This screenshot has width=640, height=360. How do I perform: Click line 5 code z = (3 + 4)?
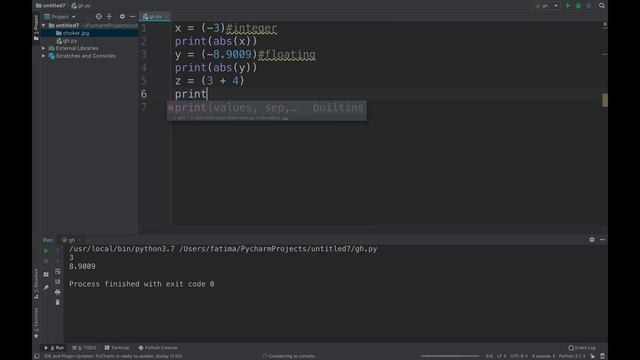[209, 81]
